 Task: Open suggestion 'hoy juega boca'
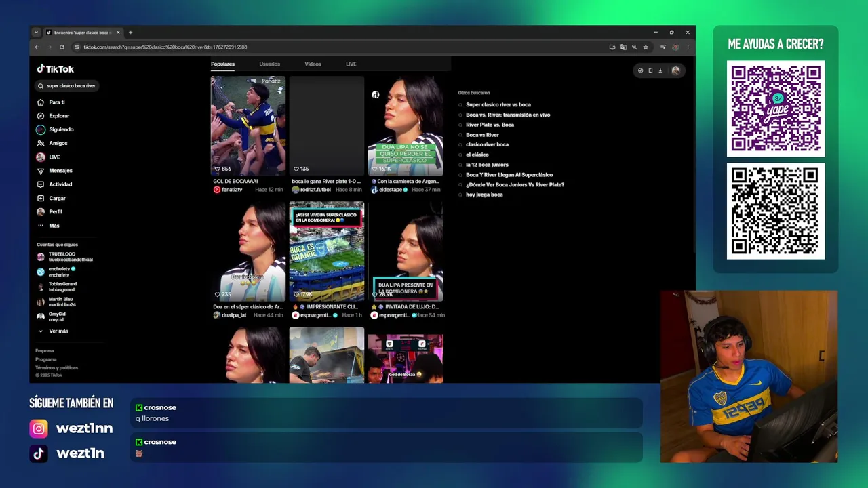click(x=484, y=195)
